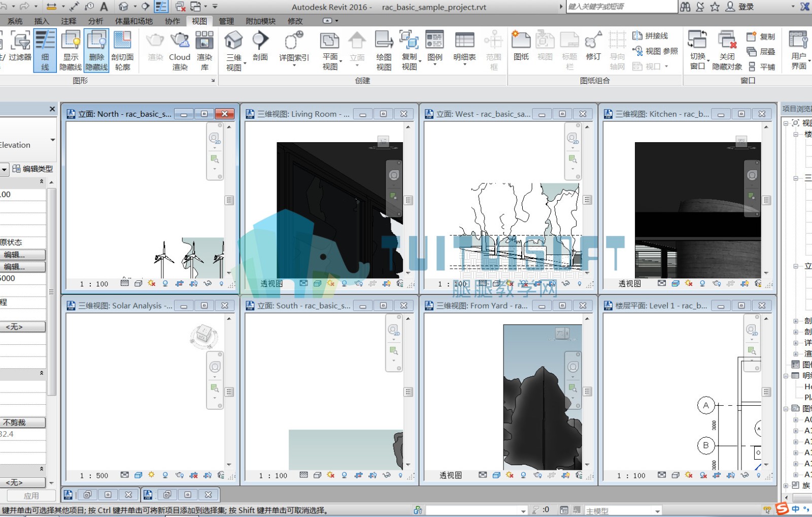
Task: Select the 修订 revisions tool
Action: (593, 47)
